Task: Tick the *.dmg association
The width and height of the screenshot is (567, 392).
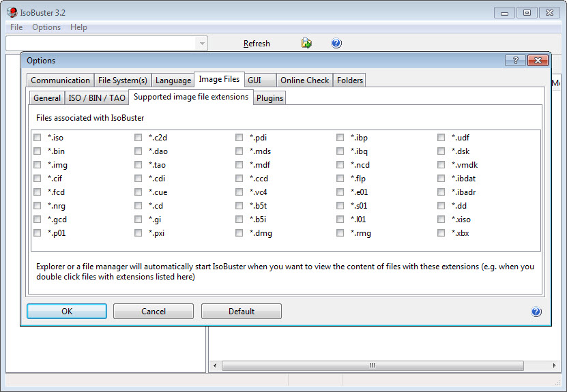Action: [x=239, y=233]
